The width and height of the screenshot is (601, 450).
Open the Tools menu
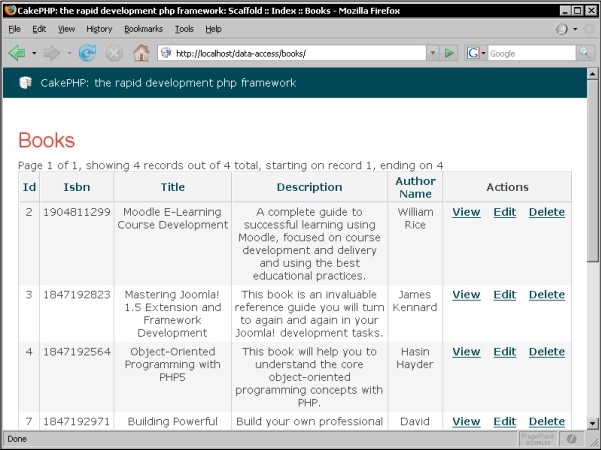coord(184,29)
